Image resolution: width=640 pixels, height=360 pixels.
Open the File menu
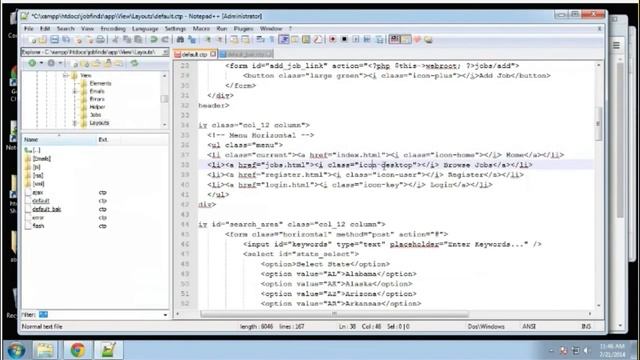pyautogui.click(x=29, y=29)
